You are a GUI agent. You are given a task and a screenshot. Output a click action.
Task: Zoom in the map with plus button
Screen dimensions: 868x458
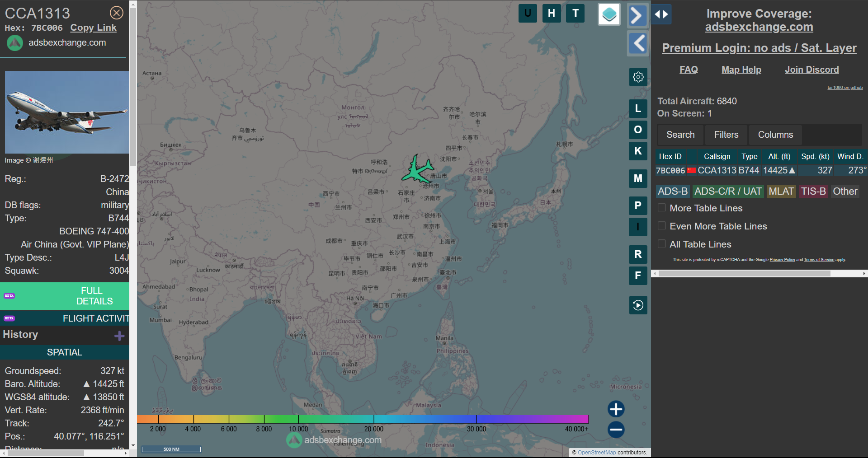coord(616,409)
